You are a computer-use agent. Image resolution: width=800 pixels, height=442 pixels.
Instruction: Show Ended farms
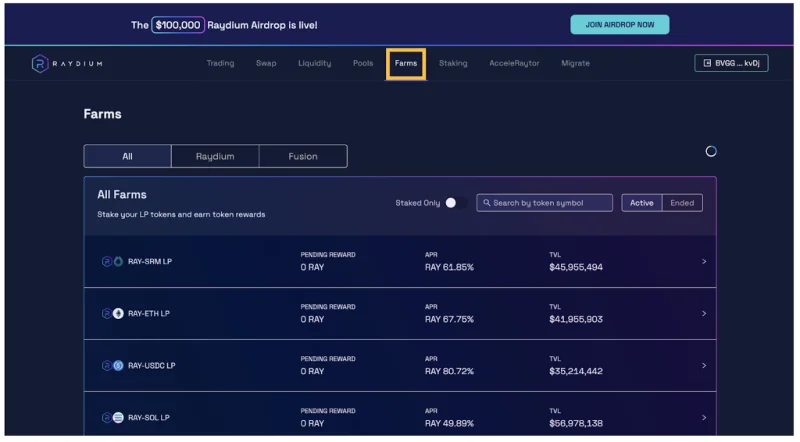682,203
